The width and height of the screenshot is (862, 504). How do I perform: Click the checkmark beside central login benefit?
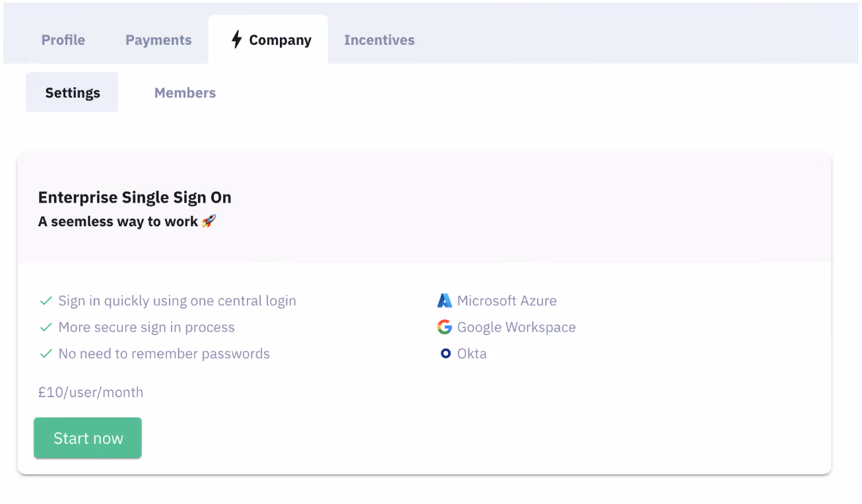[46, 301]
